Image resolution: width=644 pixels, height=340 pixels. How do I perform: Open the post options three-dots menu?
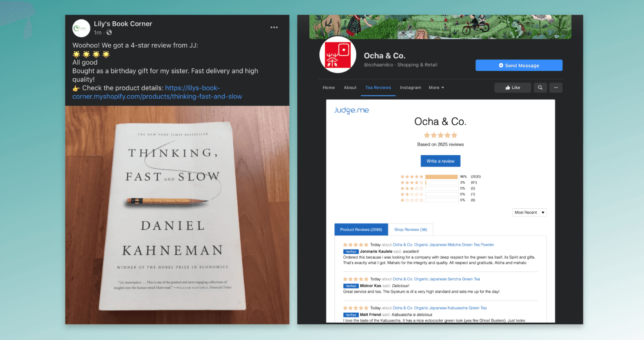tap(274, 27)
